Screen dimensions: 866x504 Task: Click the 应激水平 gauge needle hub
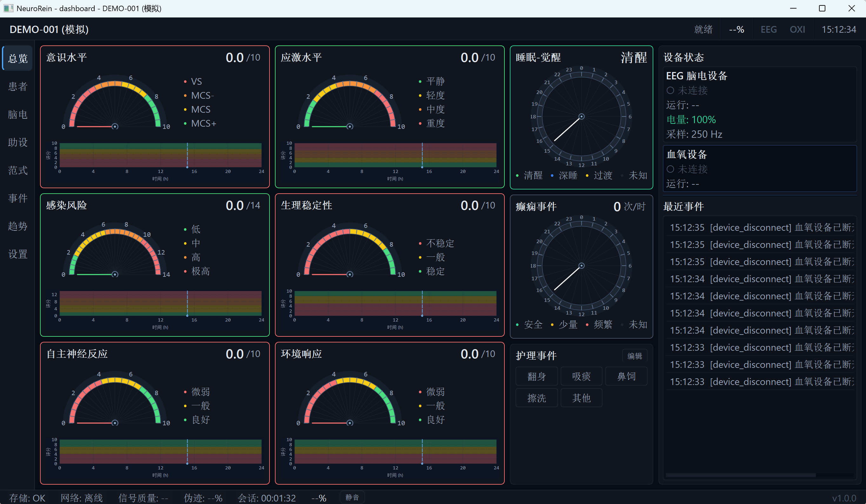350,126
